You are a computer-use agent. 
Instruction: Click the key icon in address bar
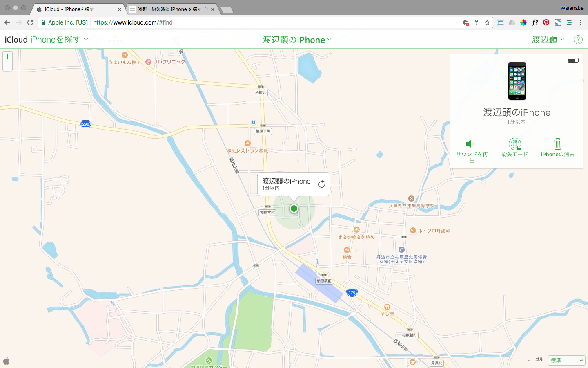click(x=477, y=22)
